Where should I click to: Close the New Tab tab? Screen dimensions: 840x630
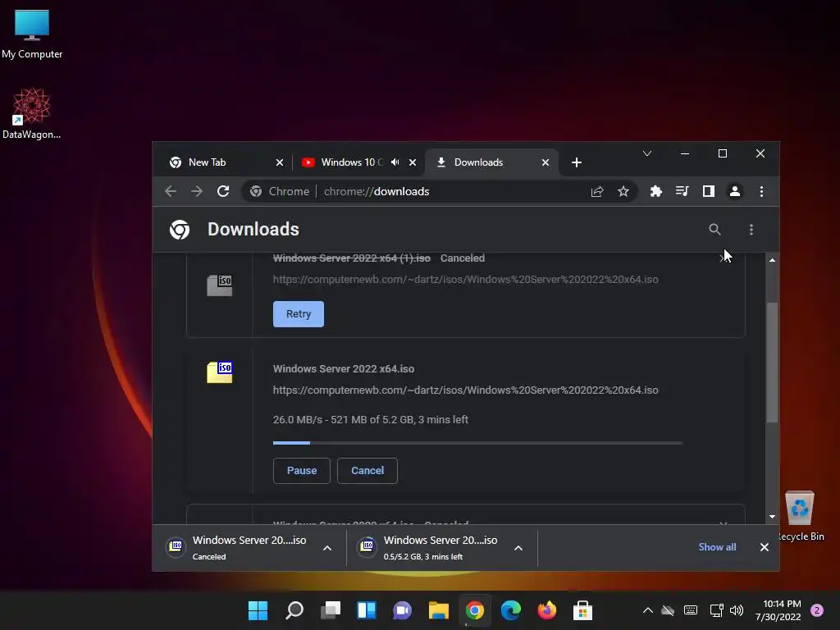click(280, 162)
